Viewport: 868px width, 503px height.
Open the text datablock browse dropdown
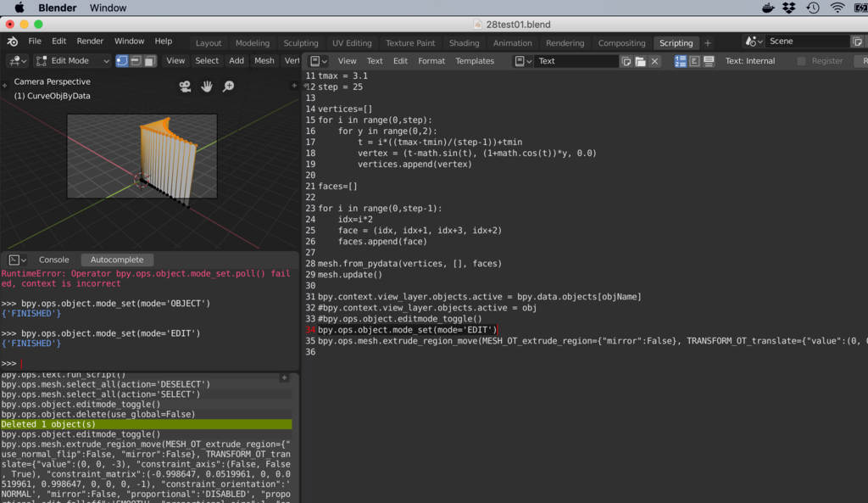point(523,61)
